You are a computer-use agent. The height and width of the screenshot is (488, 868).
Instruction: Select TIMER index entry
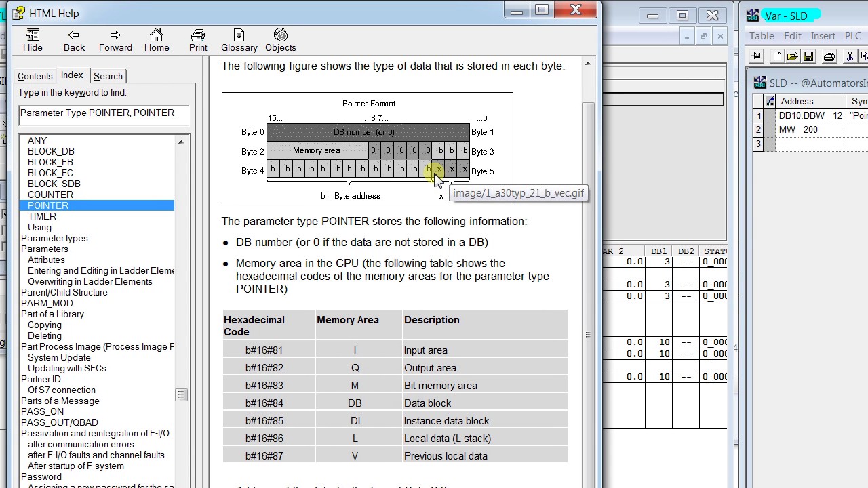[41, 216]
